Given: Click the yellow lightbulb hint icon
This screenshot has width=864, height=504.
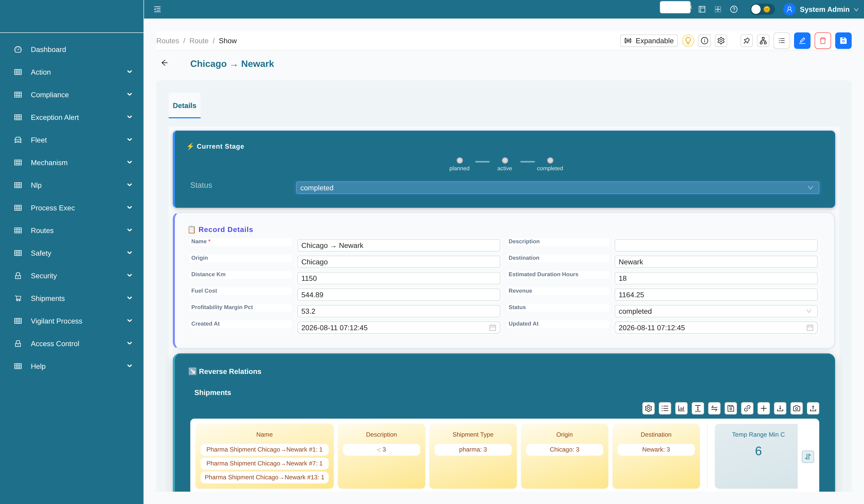Looking at the screenshot, I should point(688,41).
